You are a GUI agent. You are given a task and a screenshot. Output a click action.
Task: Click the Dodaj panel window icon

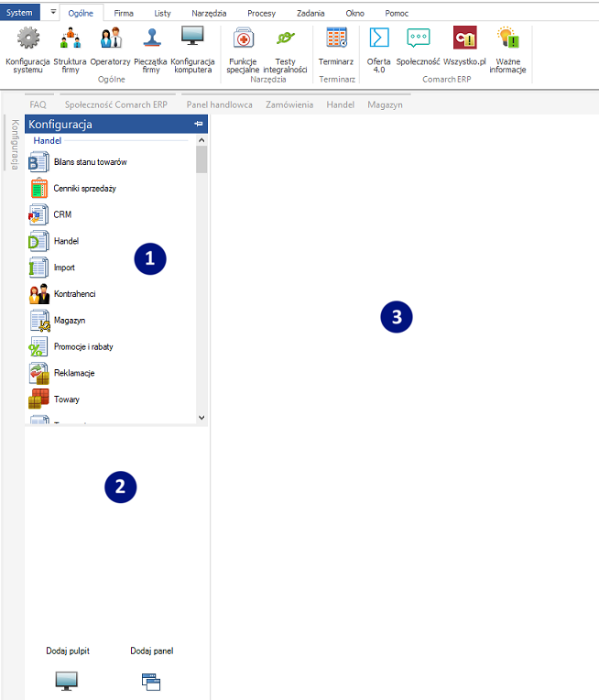pos(151,682)
